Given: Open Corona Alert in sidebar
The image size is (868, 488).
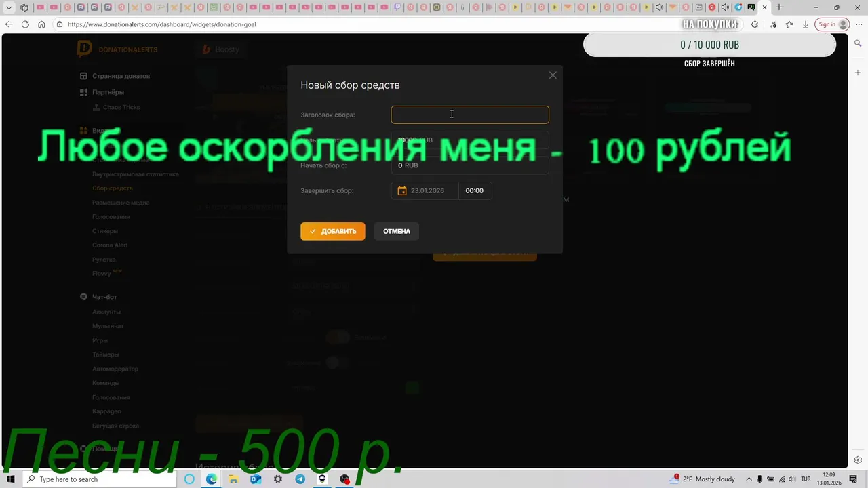Looking at the screenshot, I should click(x=110, y=245).
